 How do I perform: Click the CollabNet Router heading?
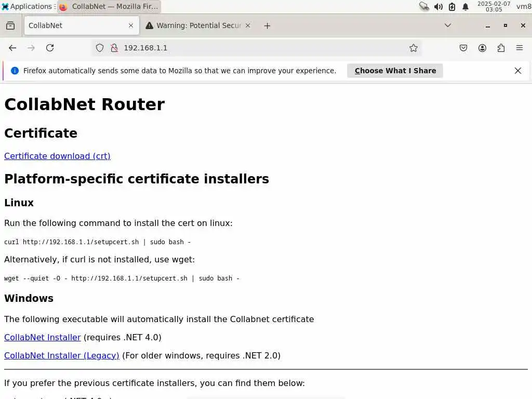(85, 104)
